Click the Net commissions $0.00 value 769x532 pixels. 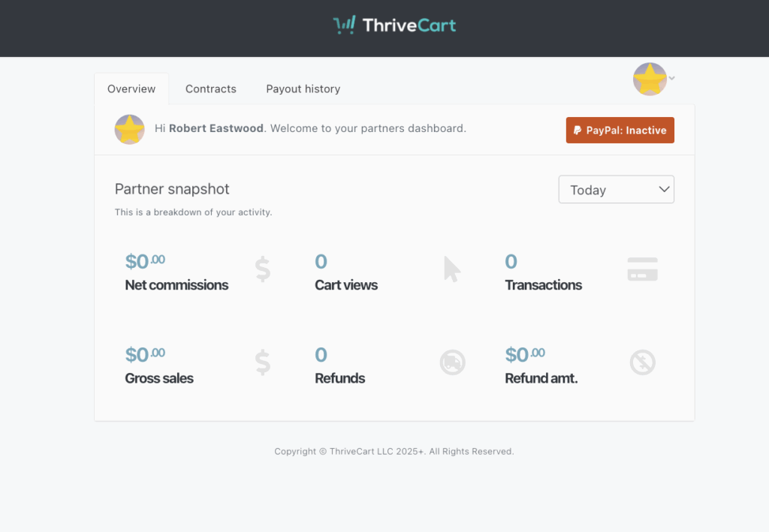click(x=145, y=261)
